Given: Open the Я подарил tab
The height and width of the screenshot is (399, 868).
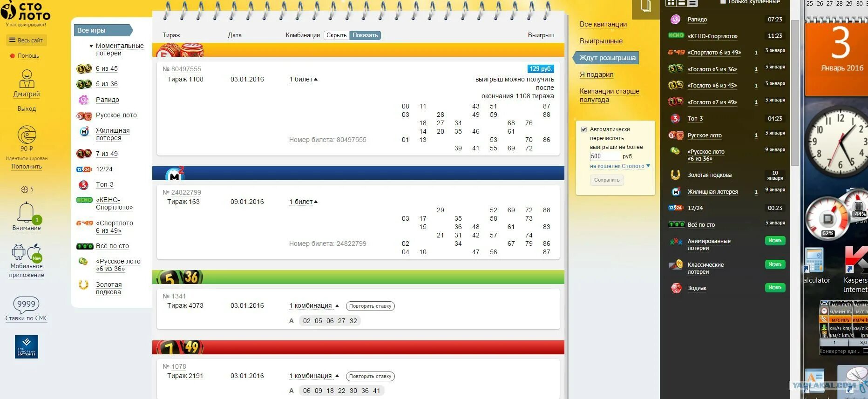Looking at the screenshot, I should [x=597, y=74].
